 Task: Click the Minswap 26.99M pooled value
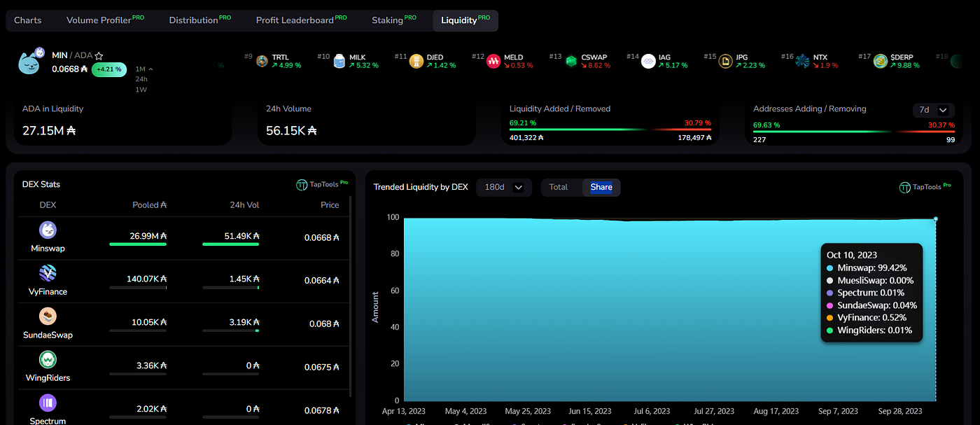[x=148, y=236]
